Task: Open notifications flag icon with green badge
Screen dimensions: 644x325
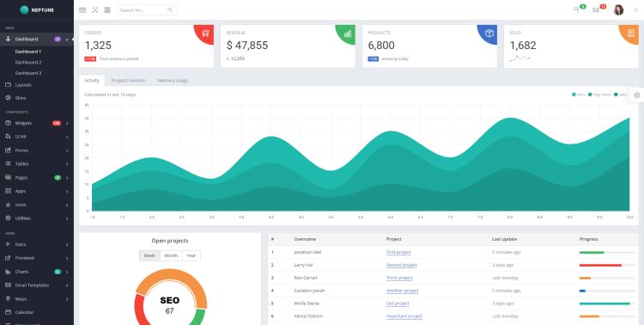Action: coord(576,9)
